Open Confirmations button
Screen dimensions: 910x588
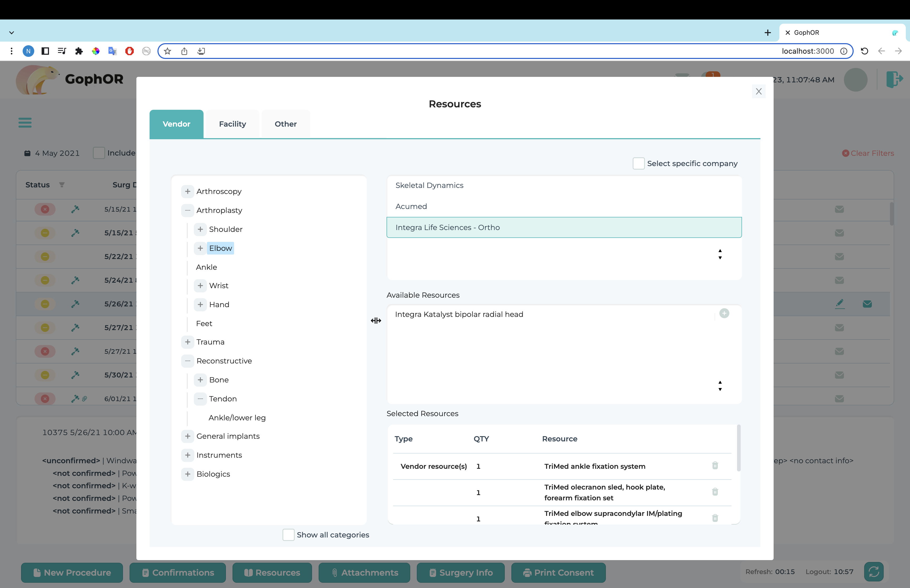click(x=177, y=572)
